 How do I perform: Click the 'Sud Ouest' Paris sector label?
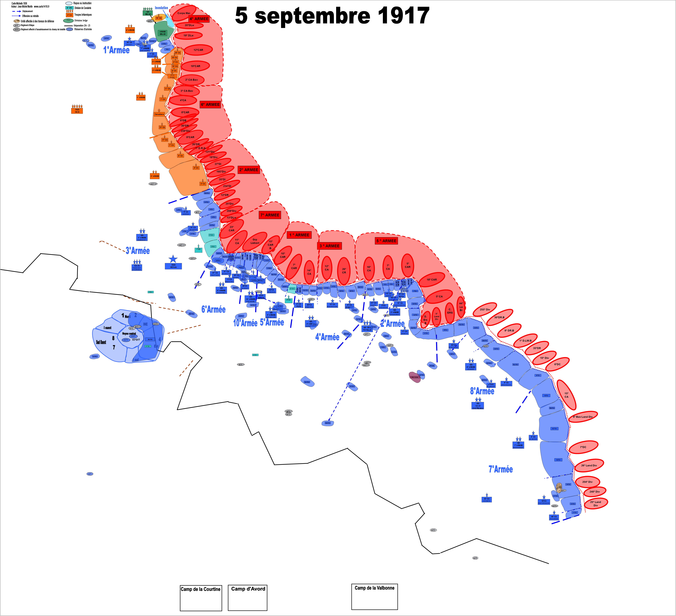pyautogui.click(x=101, y=342)
